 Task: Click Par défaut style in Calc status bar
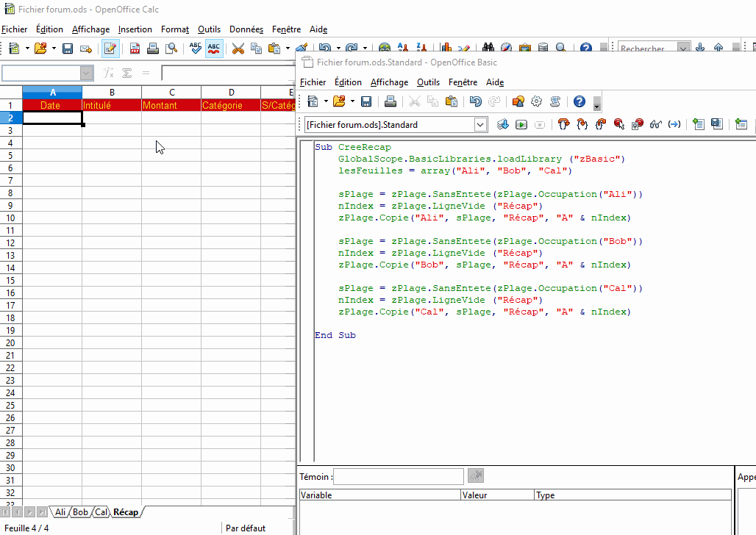coord(246,528)
